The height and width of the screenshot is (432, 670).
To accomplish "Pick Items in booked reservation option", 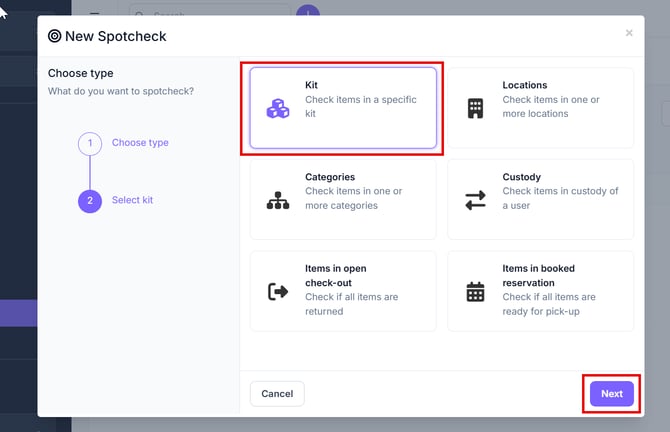I will (541, 291).
